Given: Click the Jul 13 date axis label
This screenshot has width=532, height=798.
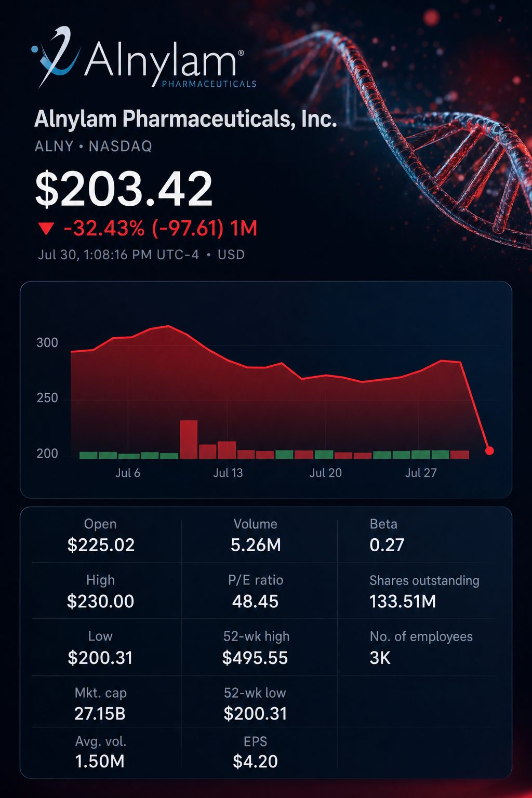Looking at the screenshot, I should pos(228,473).
